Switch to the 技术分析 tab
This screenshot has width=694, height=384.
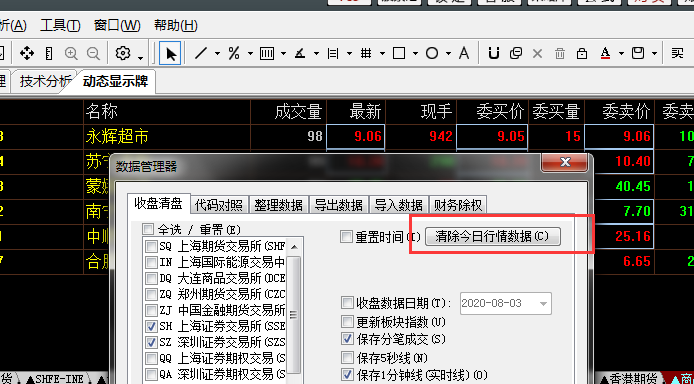pos(45,81)
